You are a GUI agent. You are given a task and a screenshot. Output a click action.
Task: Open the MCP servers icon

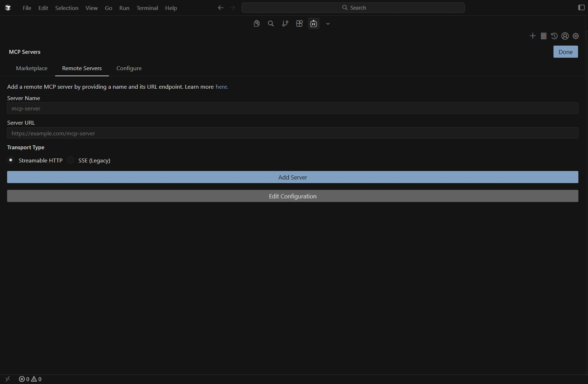[544, 36]
